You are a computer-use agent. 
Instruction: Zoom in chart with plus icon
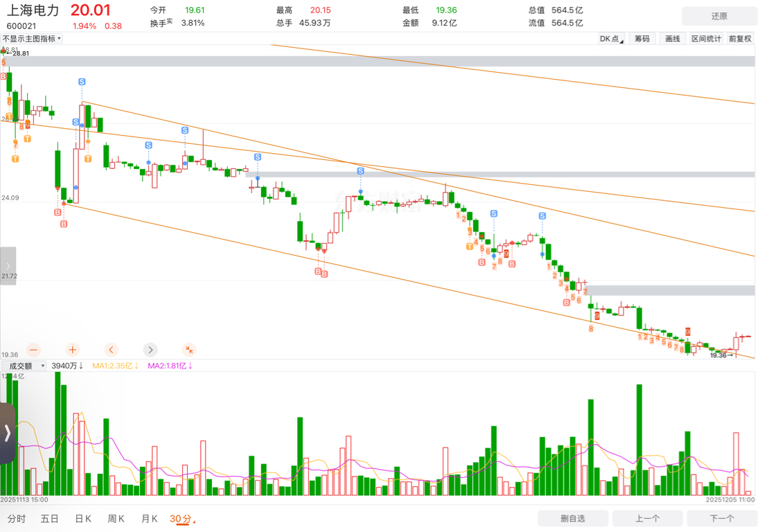pos(73,350)
